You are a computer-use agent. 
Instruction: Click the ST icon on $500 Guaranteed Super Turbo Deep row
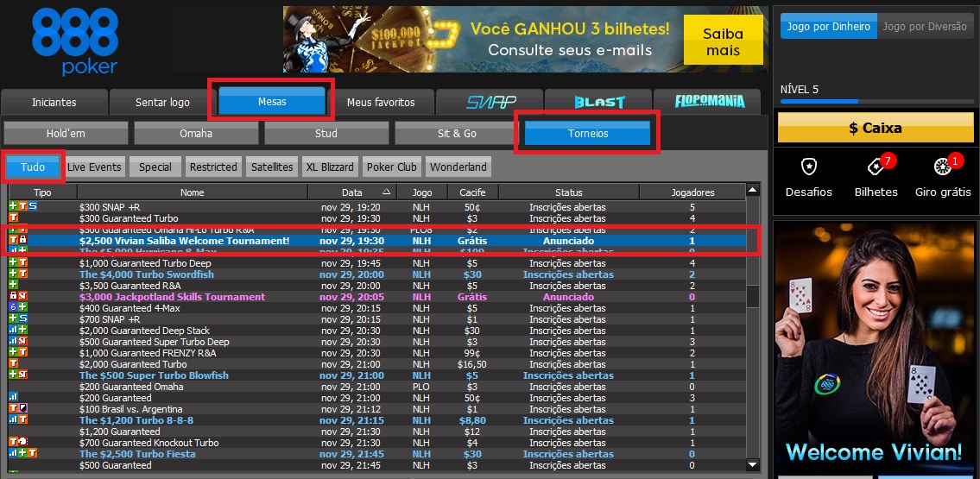pyautogui.click(x=23, y=342)
